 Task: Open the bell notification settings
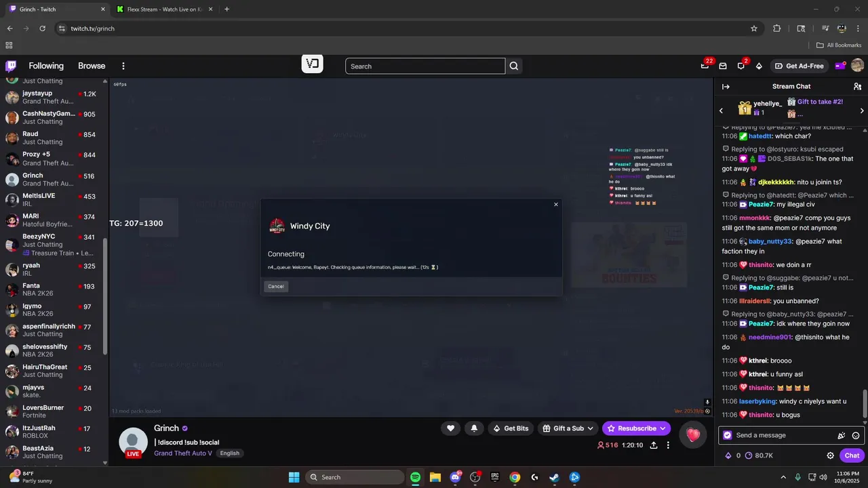474,428
